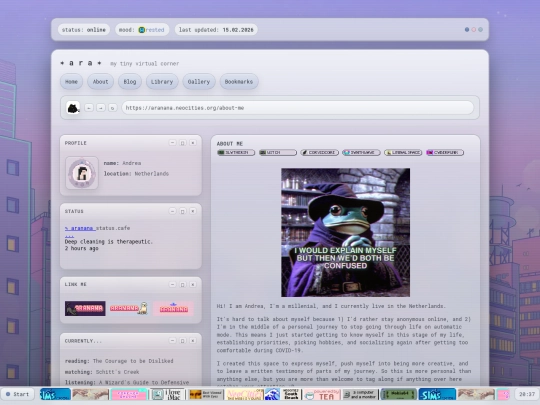Minimize the Status panel

[173, 211]
